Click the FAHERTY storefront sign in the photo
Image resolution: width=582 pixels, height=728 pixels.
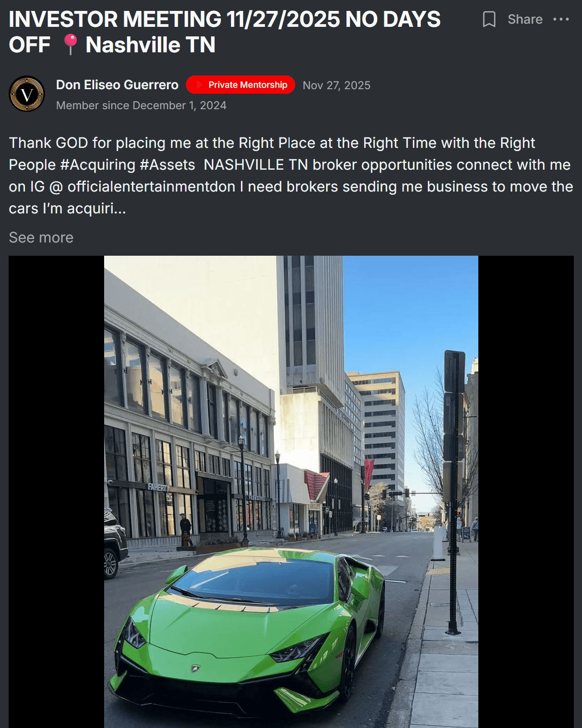tap(157, 487)
